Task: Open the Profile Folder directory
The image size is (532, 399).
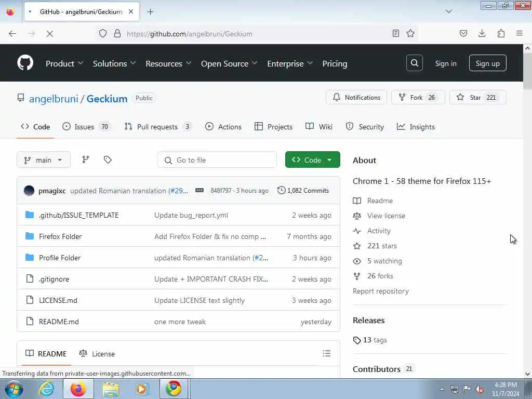Action: [x=60, y=258]
